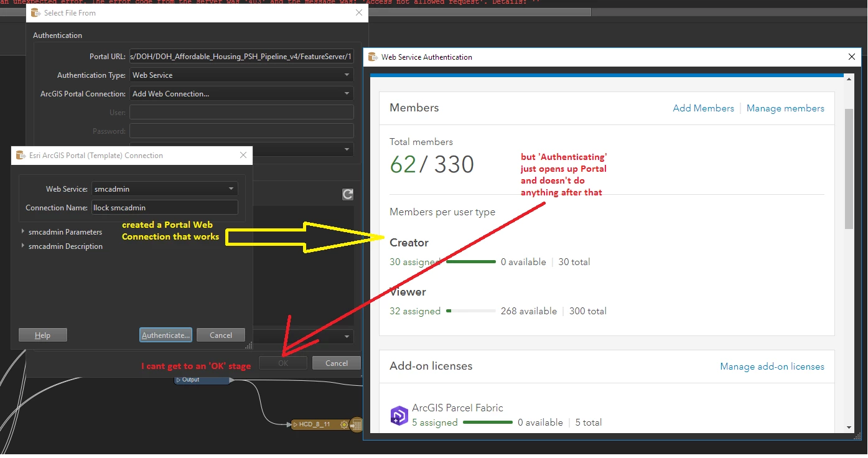Viewport: 868px width, 458px height.
Task: Open the Manage add-on licenses link
Action: pyautogui.click(x=772, y=367)
